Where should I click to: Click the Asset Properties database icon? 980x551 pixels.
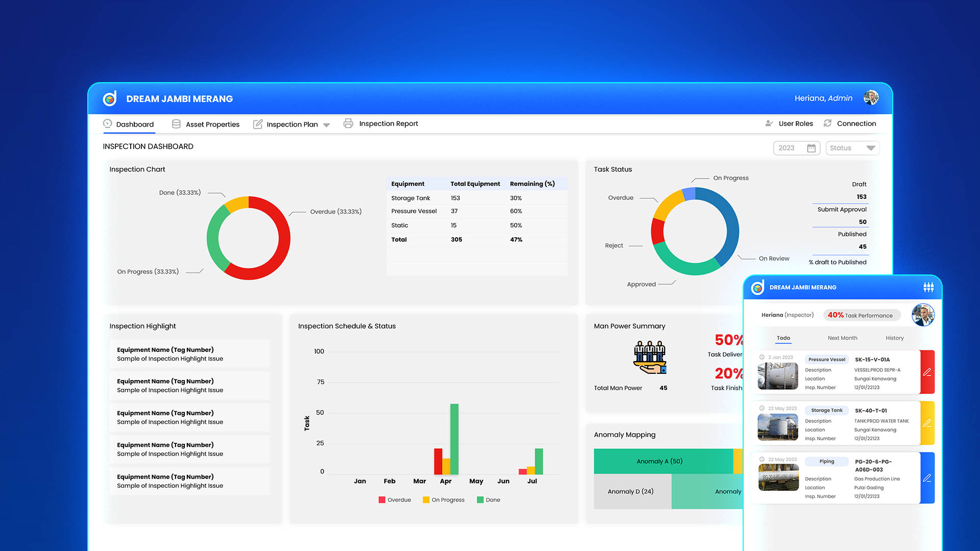176,124
